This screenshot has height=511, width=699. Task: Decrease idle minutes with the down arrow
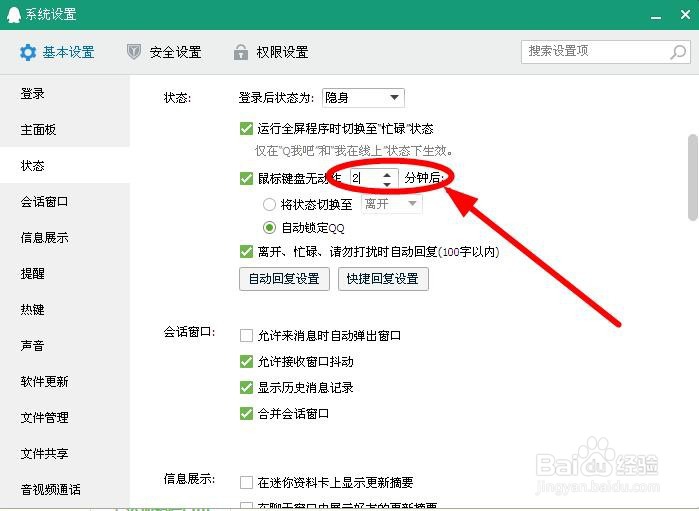tap(387, 184)
